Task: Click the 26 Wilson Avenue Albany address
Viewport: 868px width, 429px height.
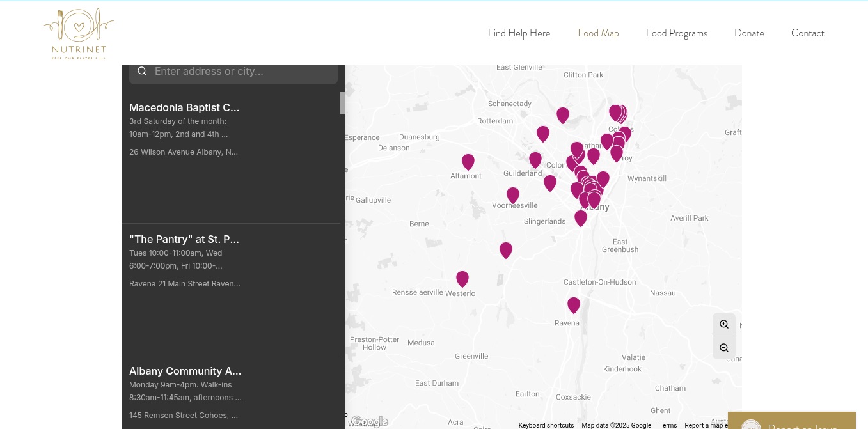Action: [184, 152]
